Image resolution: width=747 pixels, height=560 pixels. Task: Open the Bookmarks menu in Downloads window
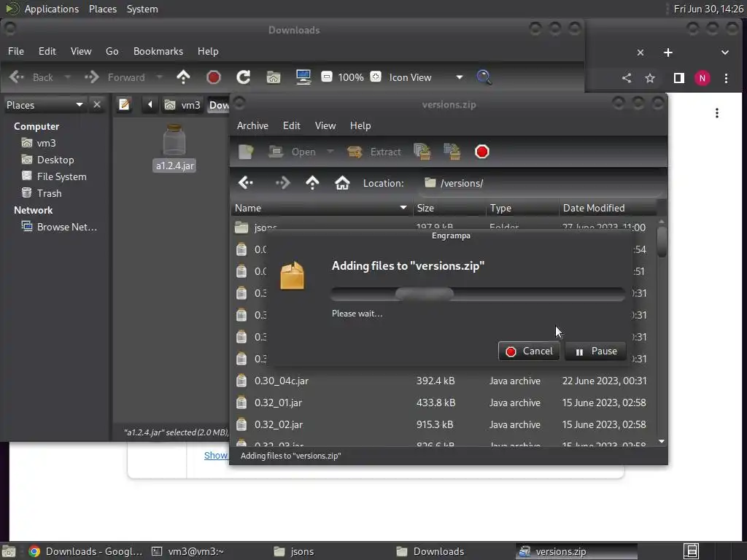click(158, 52)
